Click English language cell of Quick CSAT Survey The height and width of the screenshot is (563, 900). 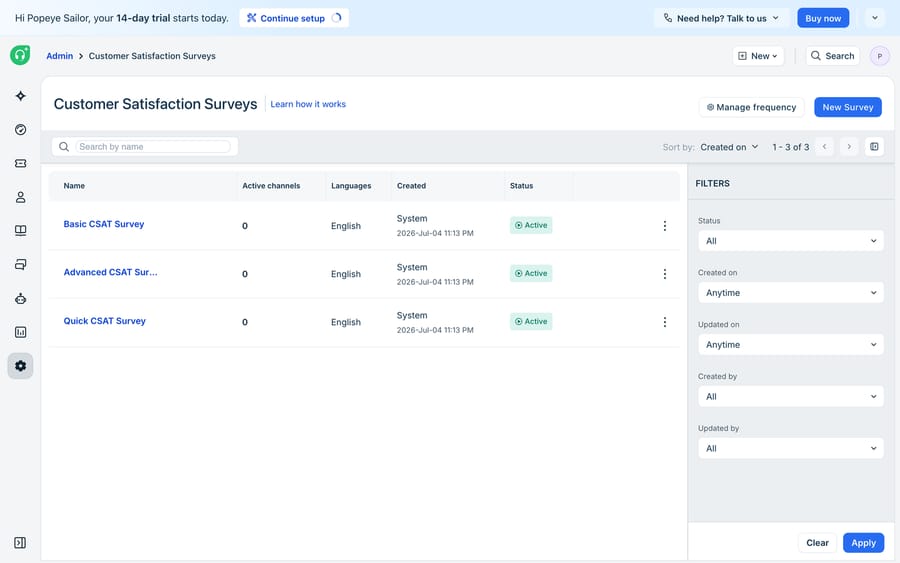coord(346,323)
